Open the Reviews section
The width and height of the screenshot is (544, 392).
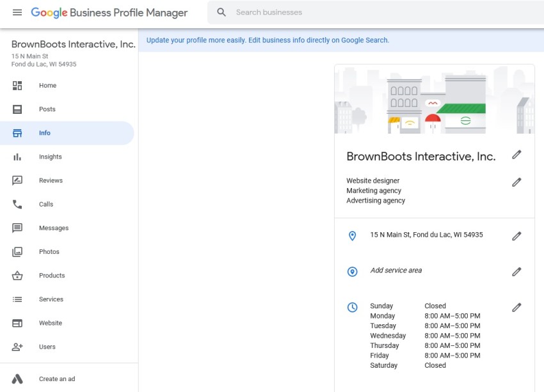(x=51, y=180)
